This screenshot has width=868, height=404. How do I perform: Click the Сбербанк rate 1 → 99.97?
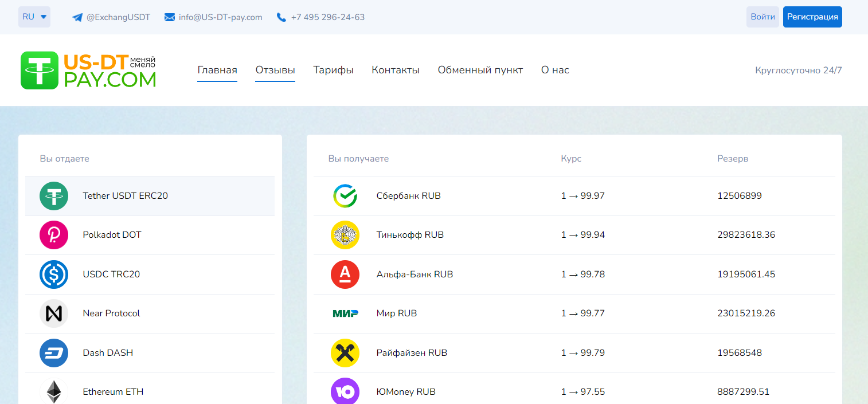tap(582, 196)
